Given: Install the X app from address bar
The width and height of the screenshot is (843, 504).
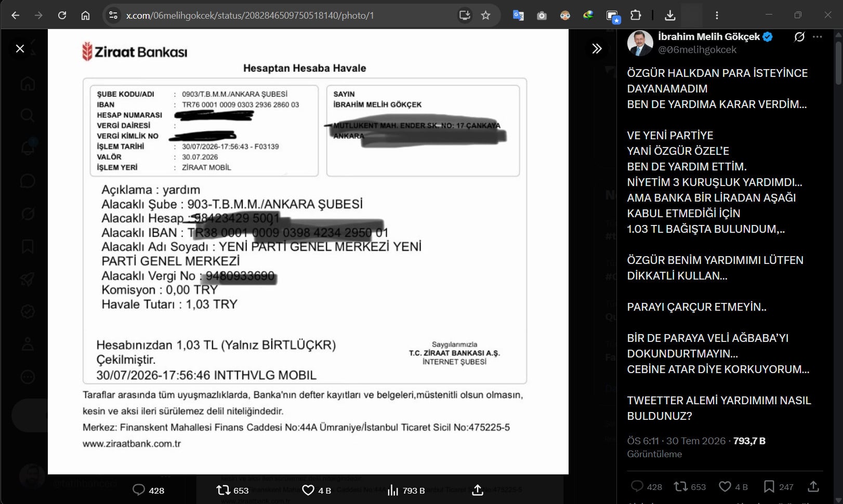Looking at the screenshot, I should pos(464,16).
